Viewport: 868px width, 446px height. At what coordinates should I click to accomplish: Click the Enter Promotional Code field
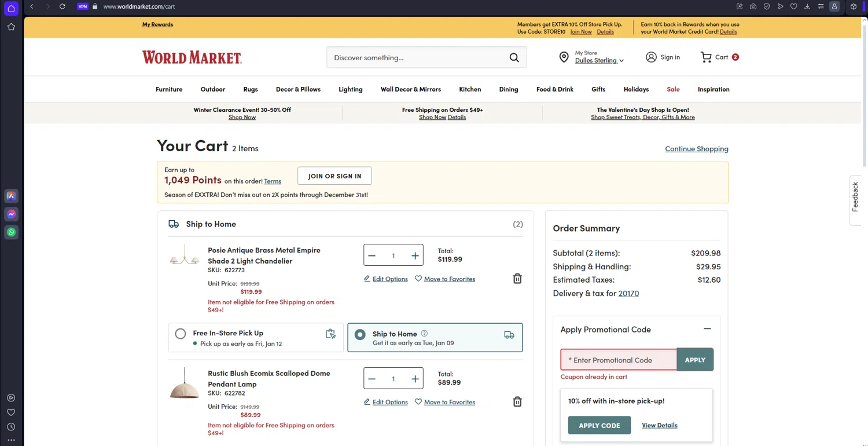tap(619, 360)
